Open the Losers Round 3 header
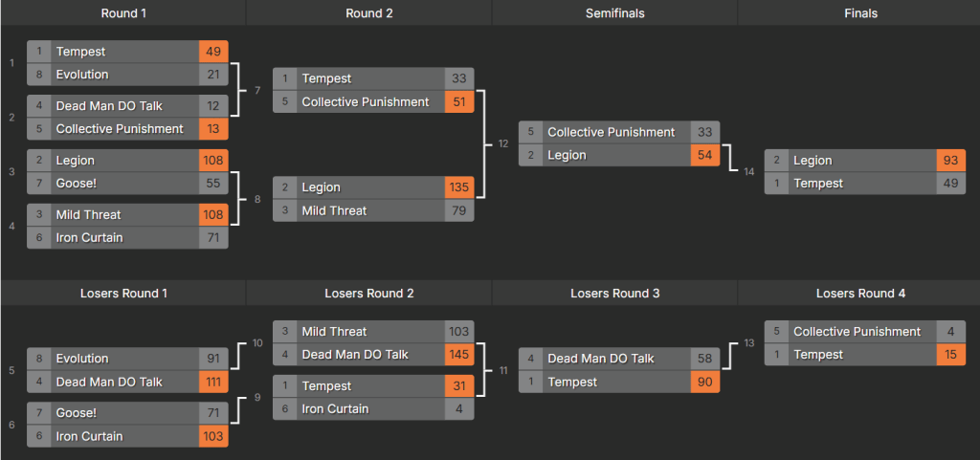The height and width of the screenshot is (460, 980). click(x=614, y=293)
